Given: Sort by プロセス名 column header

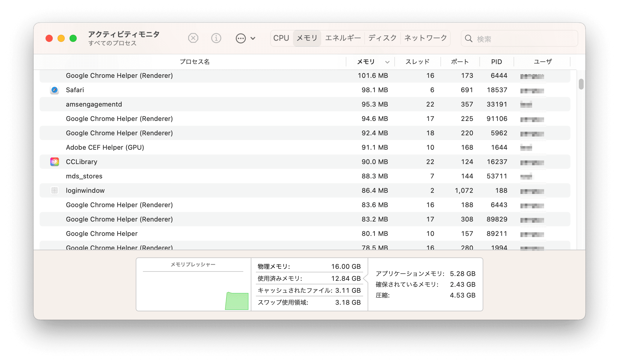Looking at the screenshot, I should coord(195,62).
